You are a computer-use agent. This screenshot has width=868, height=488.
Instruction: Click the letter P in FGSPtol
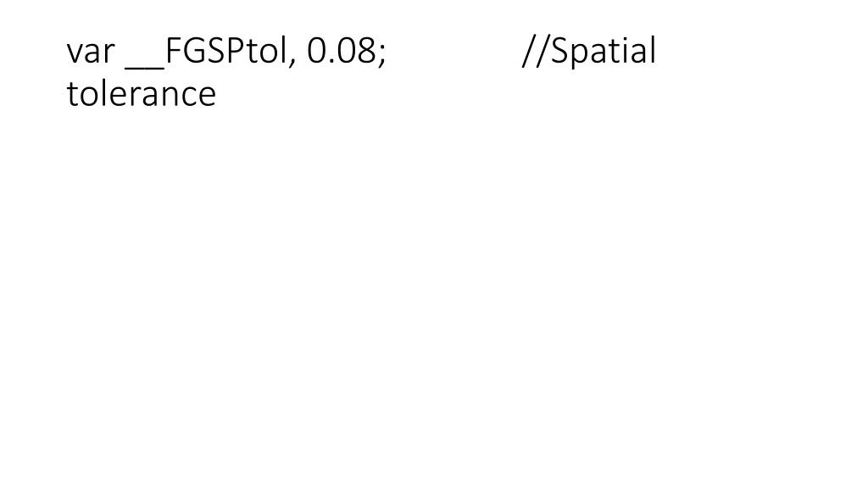click(234, 50)
